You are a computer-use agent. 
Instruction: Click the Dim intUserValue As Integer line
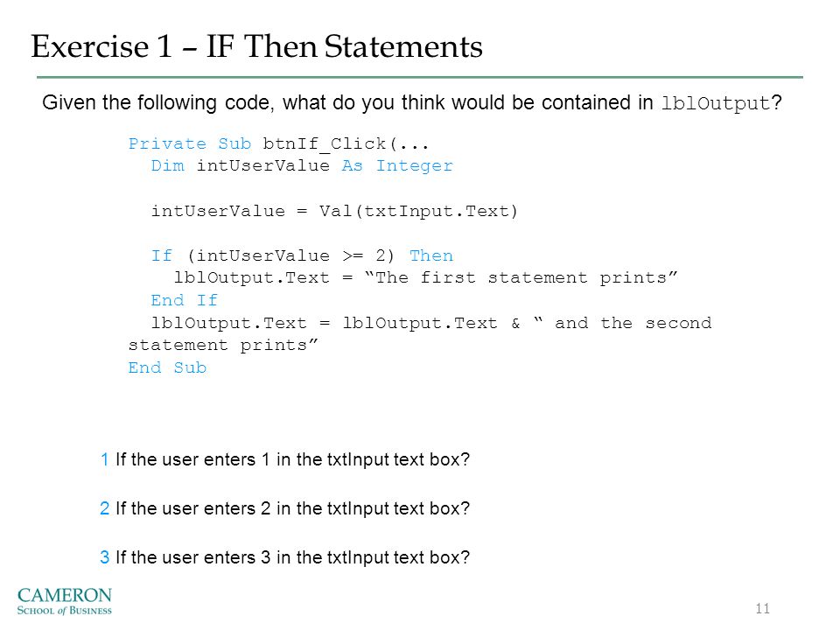(302, 166)
